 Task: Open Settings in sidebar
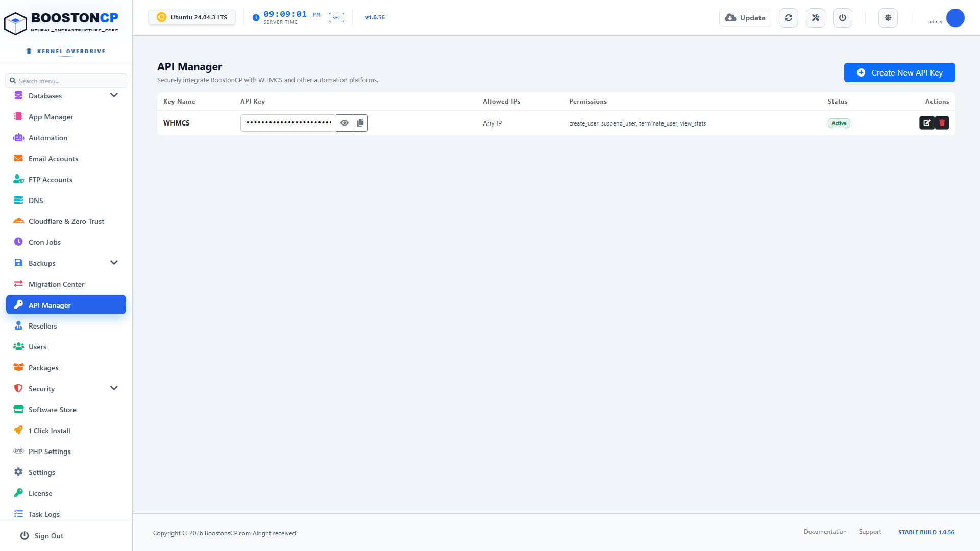click(66, 472)
